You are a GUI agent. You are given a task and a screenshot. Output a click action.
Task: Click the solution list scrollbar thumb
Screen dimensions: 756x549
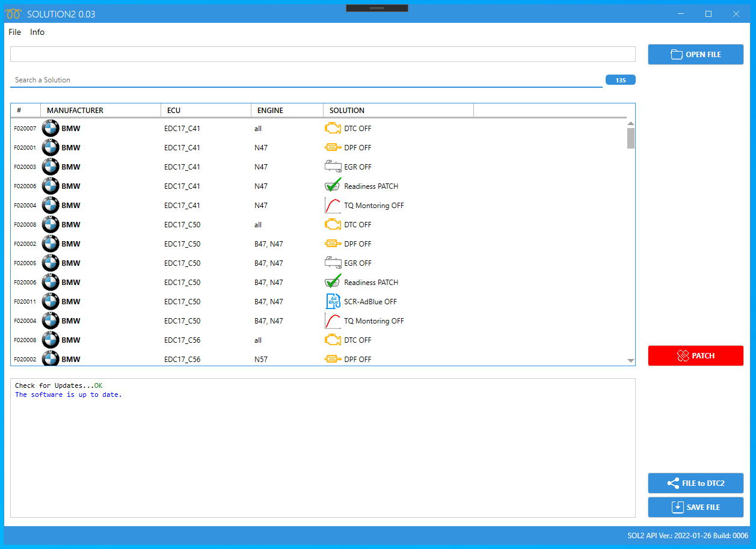[631, 138]
